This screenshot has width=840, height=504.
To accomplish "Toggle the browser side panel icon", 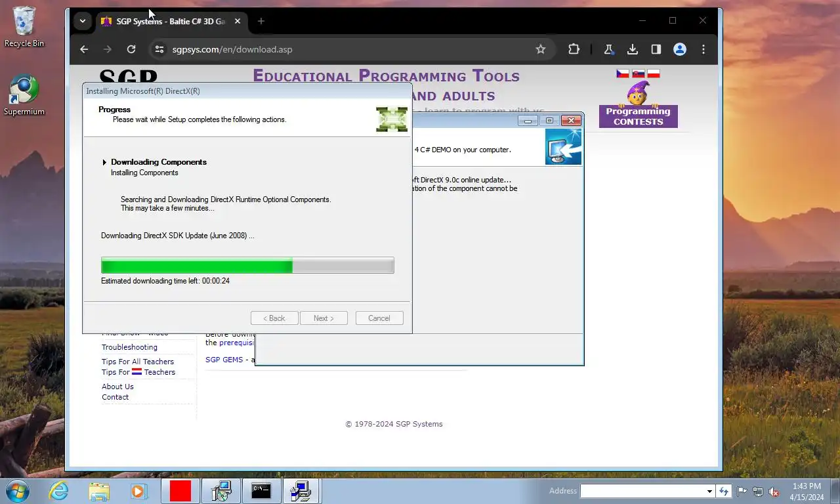I will [656, 49].
